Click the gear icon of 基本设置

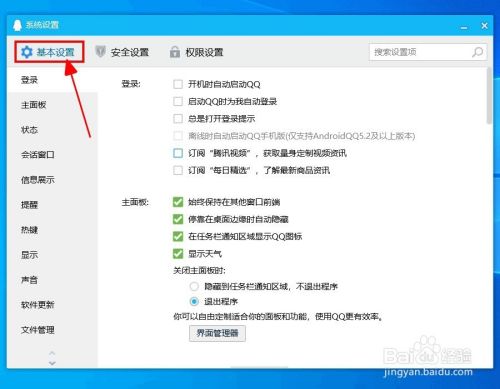(27, 52)
